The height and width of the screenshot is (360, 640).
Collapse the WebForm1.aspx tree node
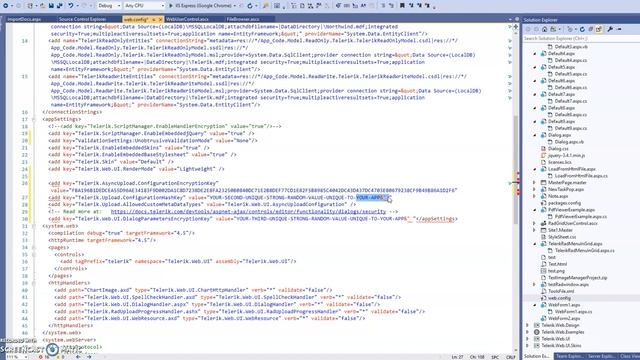tap(535, 305)
